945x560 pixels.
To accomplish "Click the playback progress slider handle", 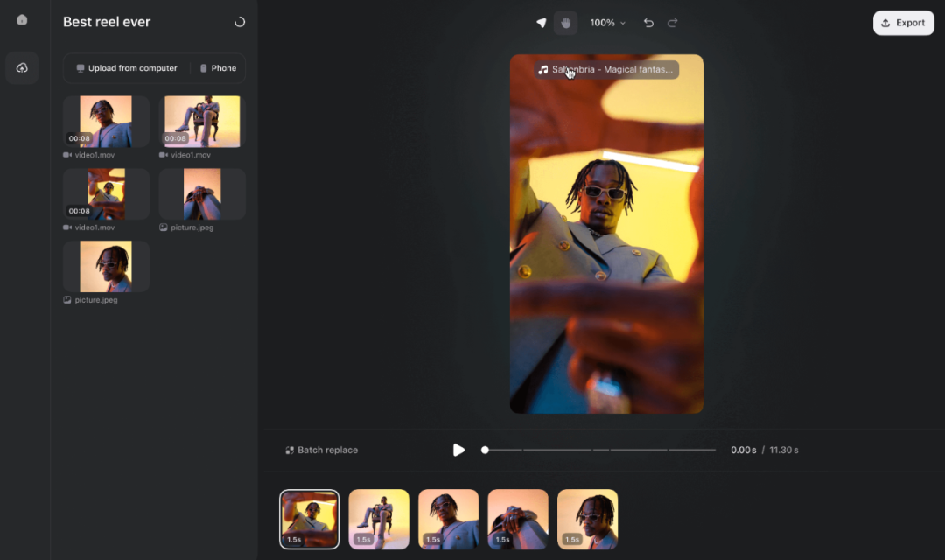I will click(485, 451).
